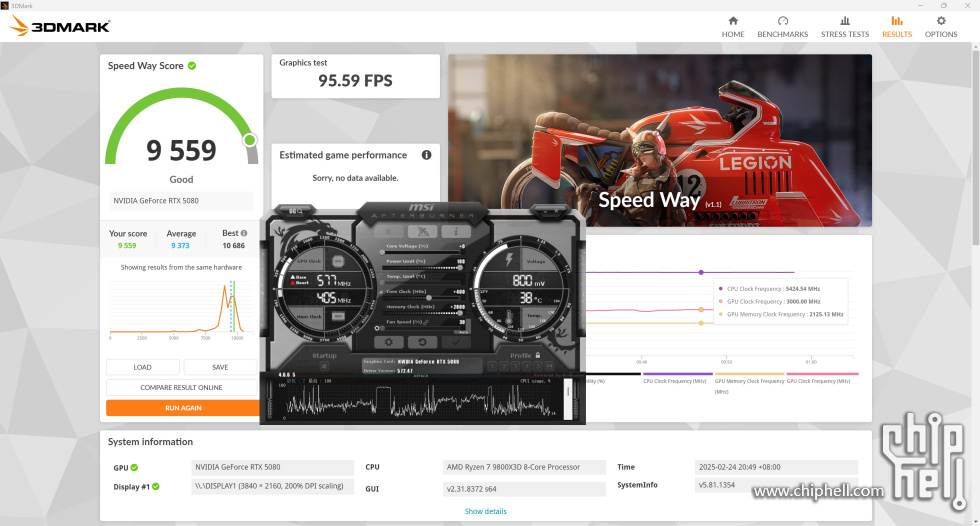Image resolution: width=980 pixels, height=526 pixels.
Task: Click the OC Scanner button in Afterburner
Action: pos(296,212)
